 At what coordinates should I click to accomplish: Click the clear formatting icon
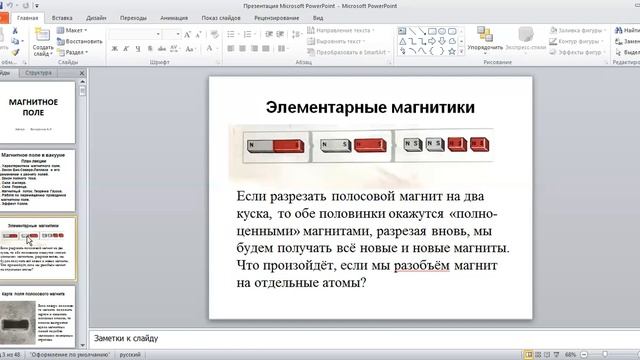[215, 35]
